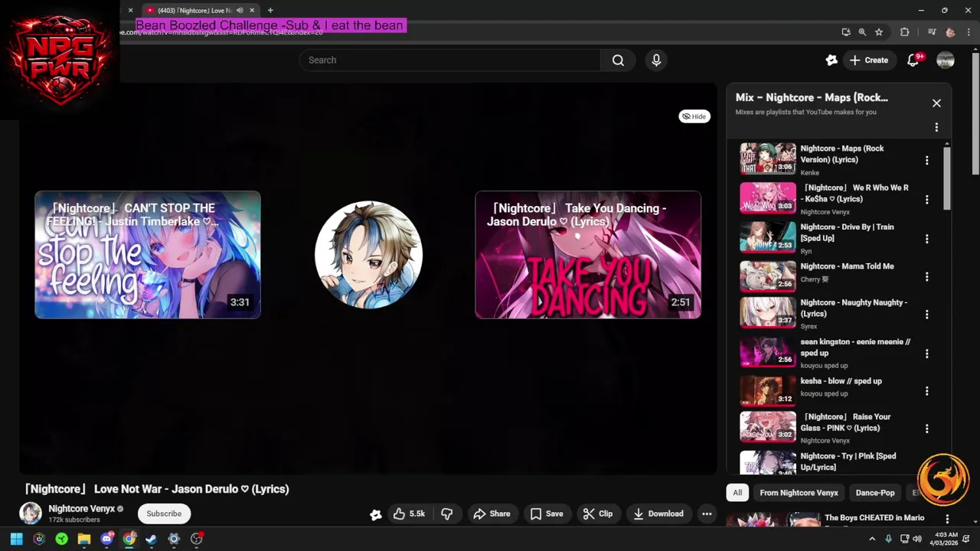Open the Chrome three-dot menu
Image resolution: width=980 pixels, height=551 pixels.
click(x=968, y=32)
